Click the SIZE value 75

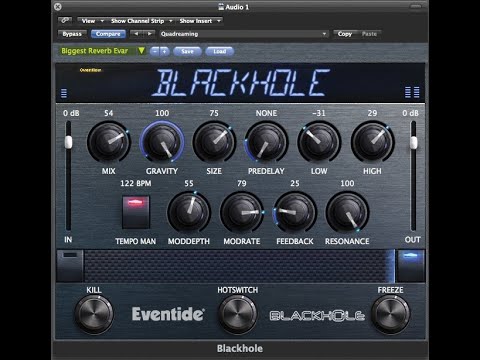pos(214,113)
